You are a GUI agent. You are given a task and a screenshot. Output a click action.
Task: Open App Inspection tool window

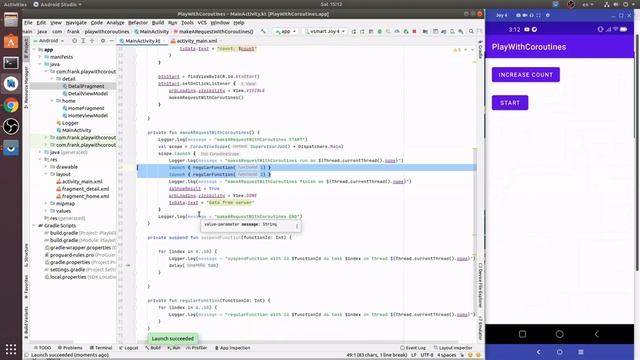pos(232,348)
